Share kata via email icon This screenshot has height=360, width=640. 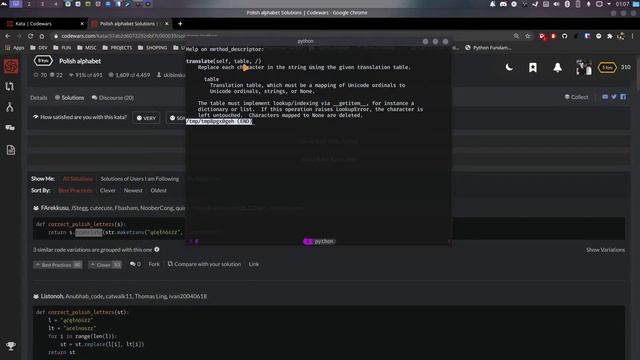click(605, 97)
